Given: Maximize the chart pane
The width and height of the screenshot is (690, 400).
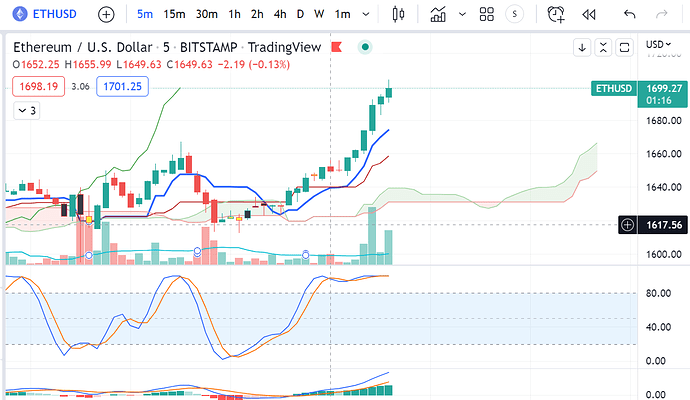Looking at the screenshot, I should click(x=624, y=47).
